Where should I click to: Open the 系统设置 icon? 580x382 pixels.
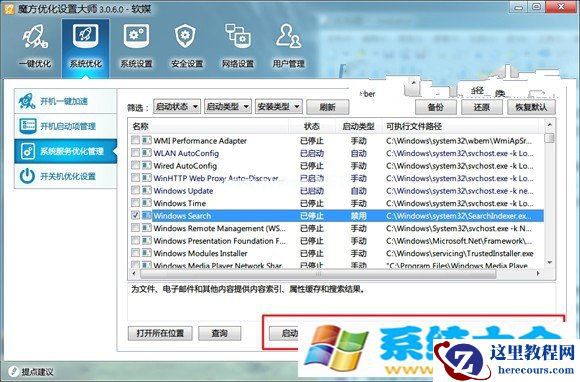point(136,37)
